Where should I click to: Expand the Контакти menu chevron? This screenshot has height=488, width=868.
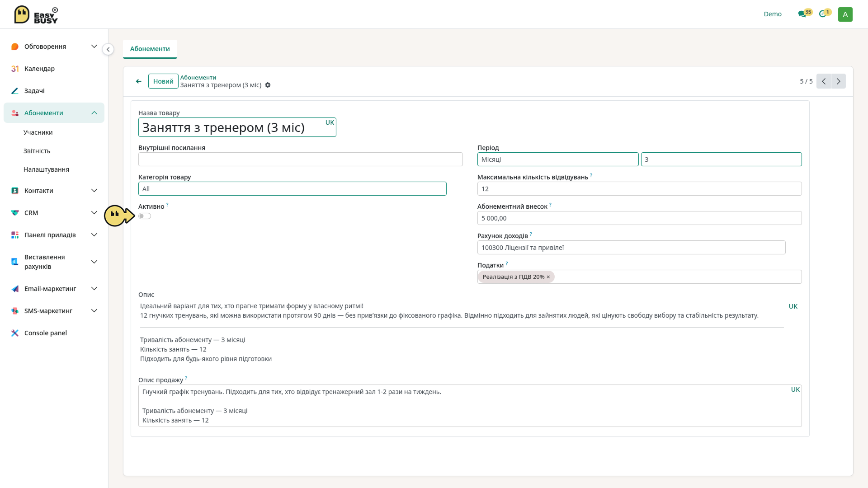tap(94, 191)
